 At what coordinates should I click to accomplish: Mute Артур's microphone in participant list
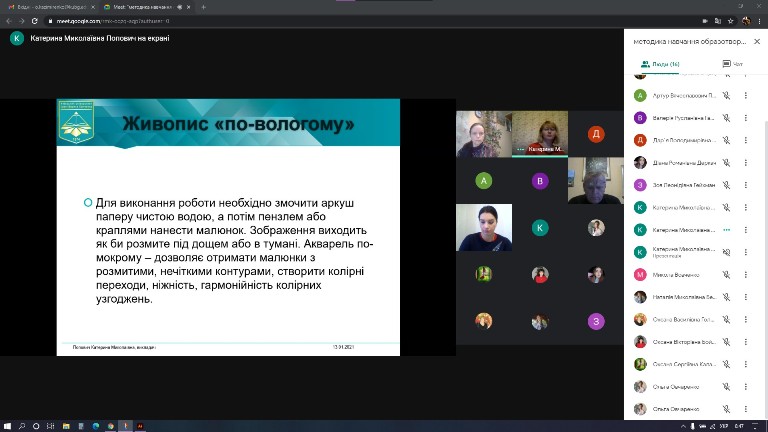[727, 96]
